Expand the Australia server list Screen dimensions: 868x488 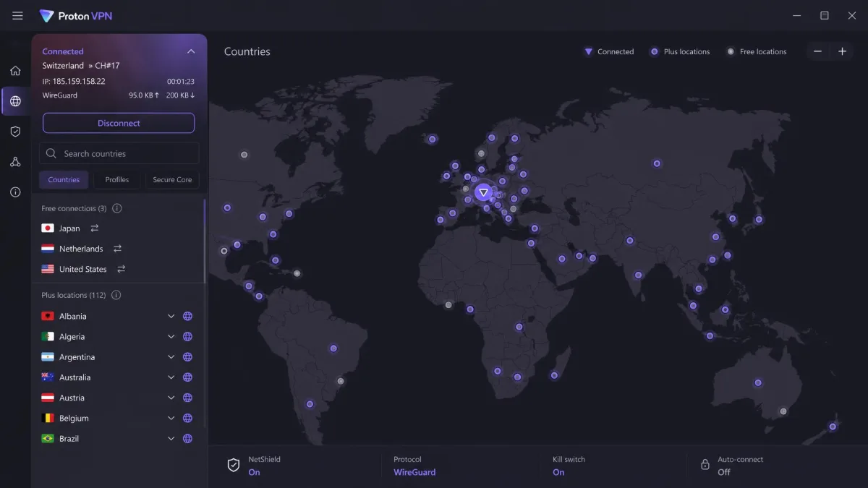[x=171, y=377]
